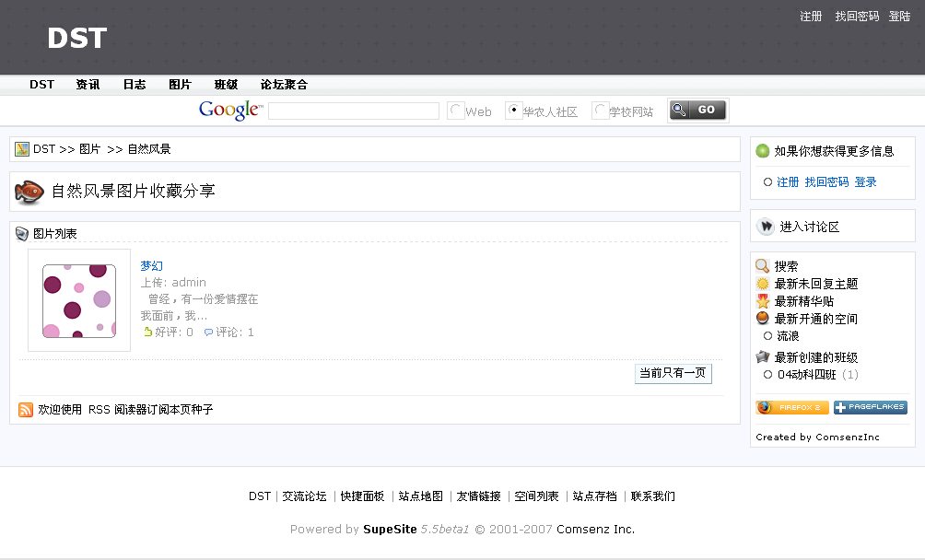925x560 pixels.
Task: Click the Pageflakes badge
Action: [x=870, y=407]
